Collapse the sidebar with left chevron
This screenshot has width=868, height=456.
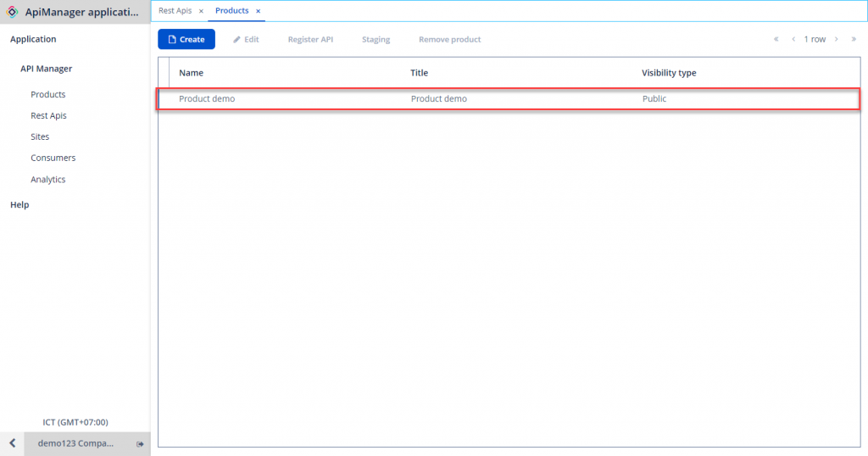pos(12,443)
